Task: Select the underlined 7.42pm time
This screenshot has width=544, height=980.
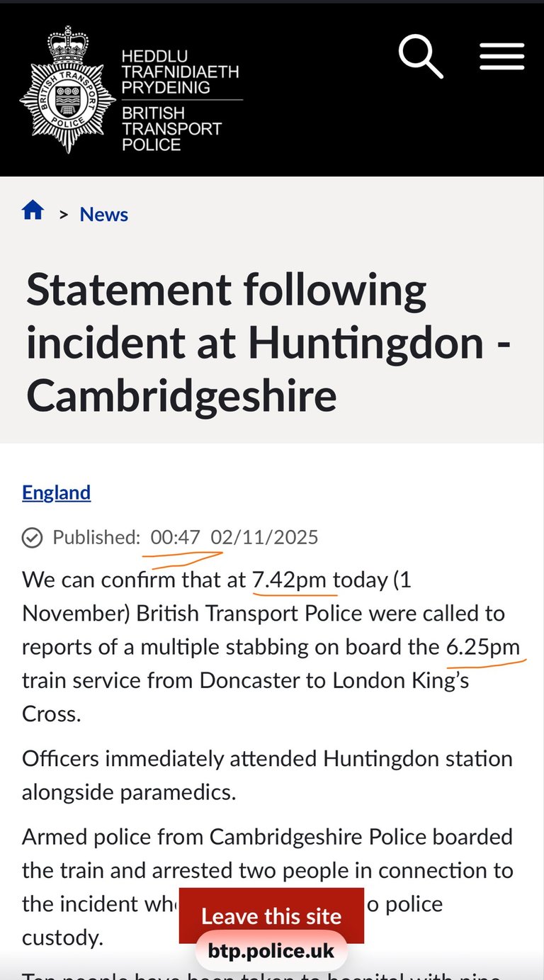Action: click(x=289, y=580)
